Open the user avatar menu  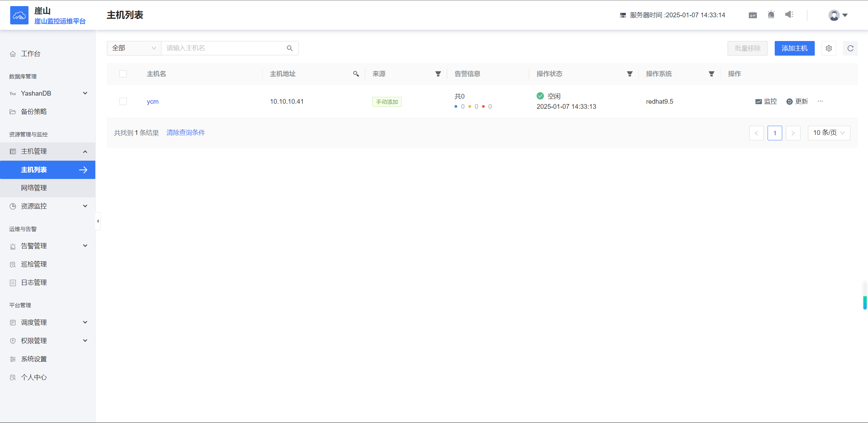pyautogui.click(x=838, y=15)
